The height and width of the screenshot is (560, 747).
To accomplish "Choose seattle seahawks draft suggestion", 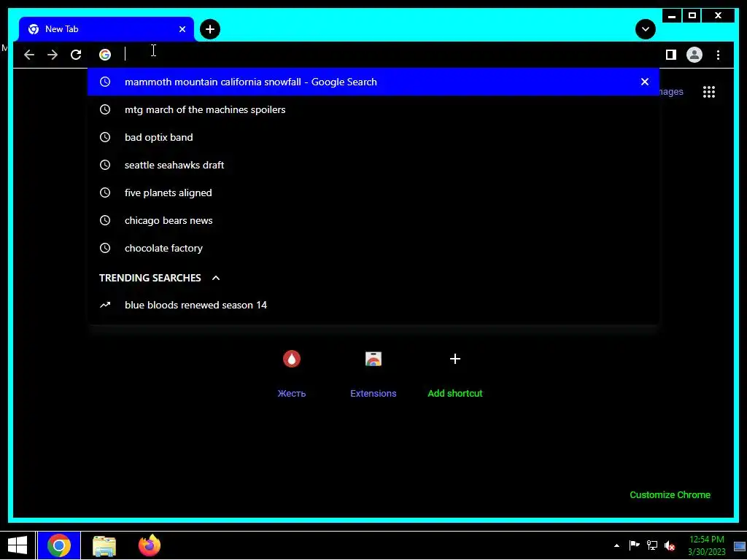I will click(x=373, y=165).
